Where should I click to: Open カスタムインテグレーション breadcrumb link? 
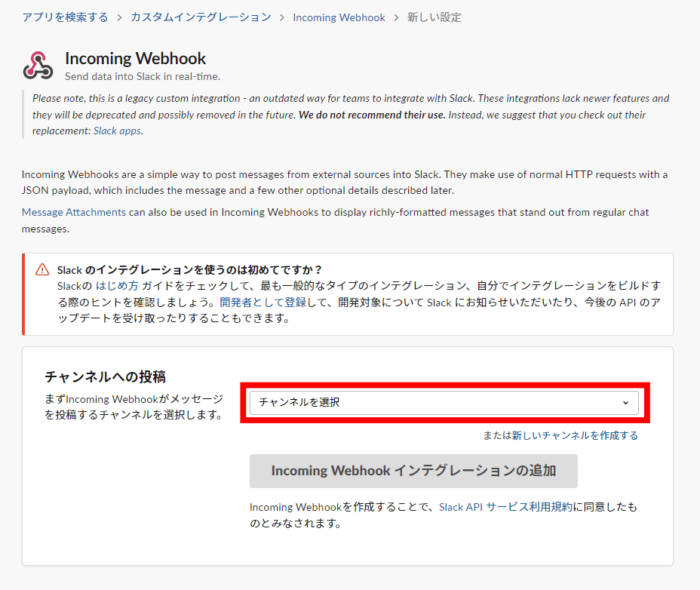pyautogui.click(x=201, y=17)
